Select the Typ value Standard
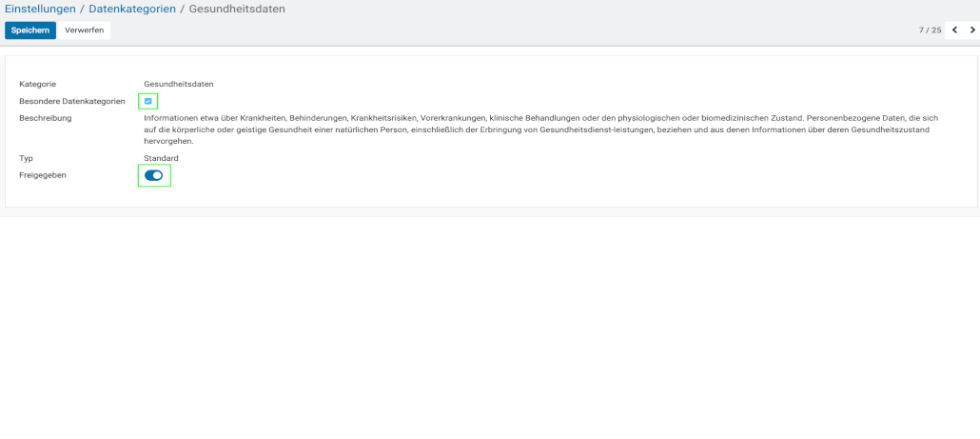Viewport: 980px width, 439px height. [x=161, y=158]
